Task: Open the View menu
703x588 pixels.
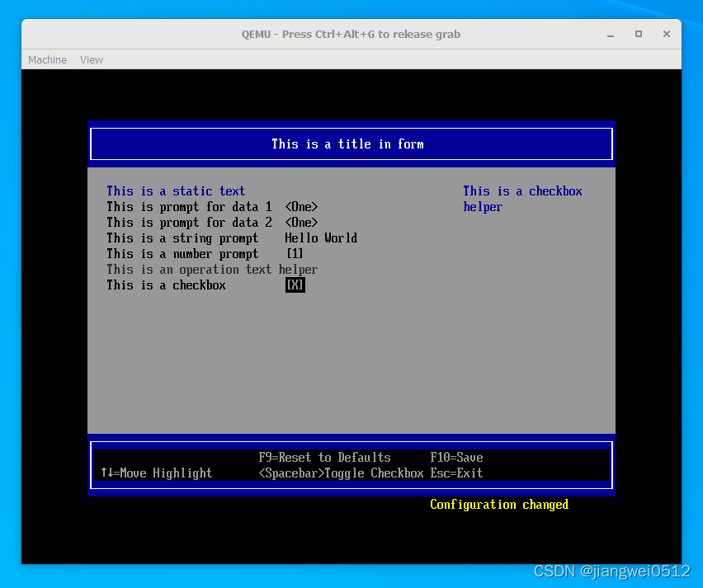Action: point(92,60)
